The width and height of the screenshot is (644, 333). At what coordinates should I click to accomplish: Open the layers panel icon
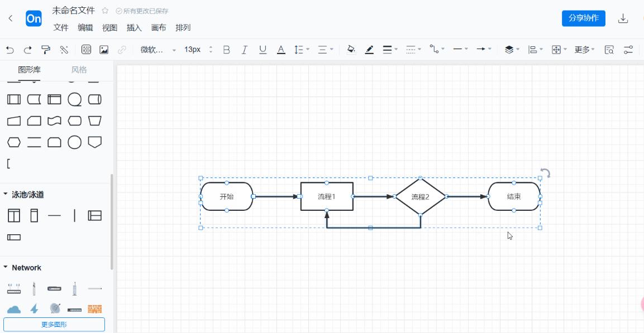click(x=508, y=50)
